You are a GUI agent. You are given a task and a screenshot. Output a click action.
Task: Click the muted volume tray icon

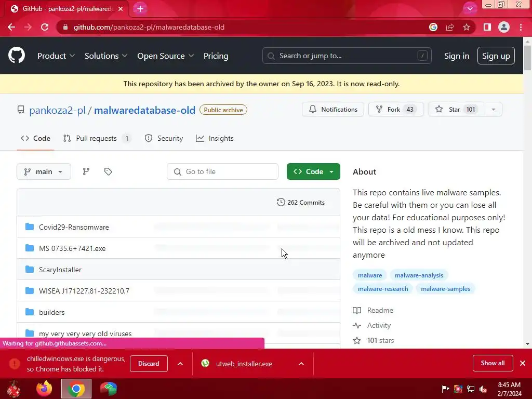[x=483, y=389]
